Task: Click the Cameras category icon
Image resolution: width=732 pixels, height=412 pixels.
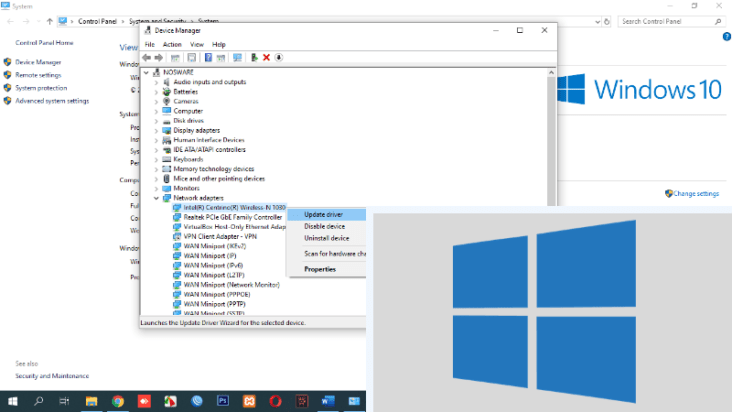Action: click(167, 101)
